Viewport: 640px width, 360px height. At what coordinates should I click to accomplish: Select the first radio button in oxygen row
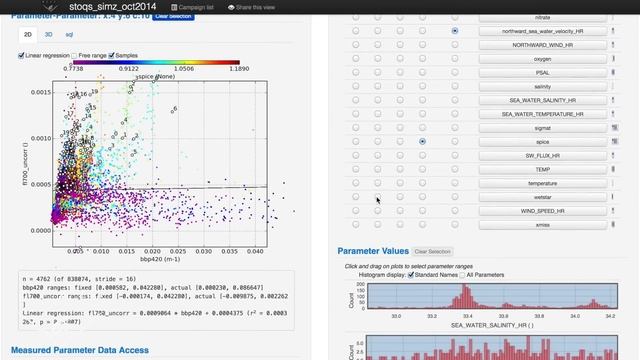click(x=356, y=58)
